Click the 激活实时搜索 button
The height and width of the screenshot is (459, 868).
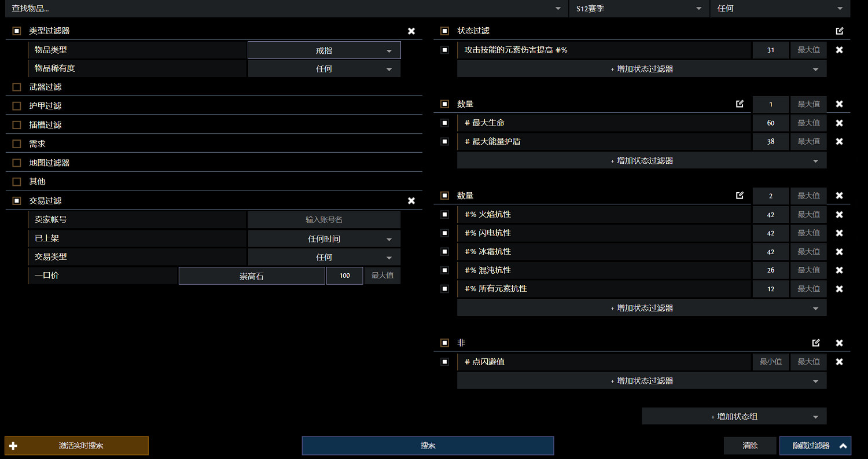coord(76,446)
